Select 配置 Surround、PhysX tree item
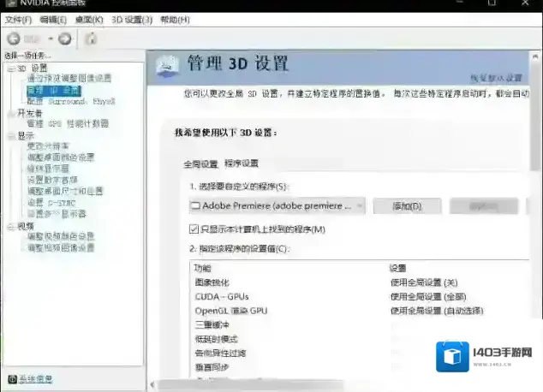This screenshot has width=543, height=392. click(69, 101)
